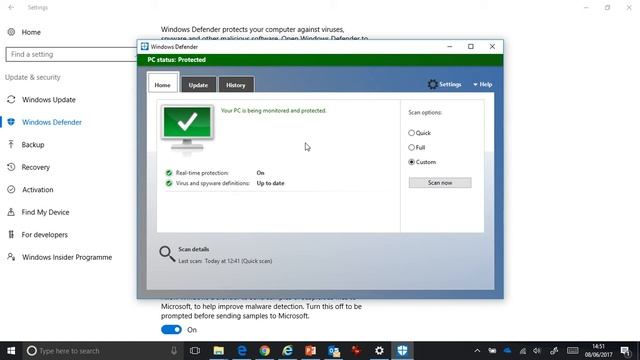
Task: Click the Scan details magnifier icon
Action: pyautogui.click(x=167, y=254)
